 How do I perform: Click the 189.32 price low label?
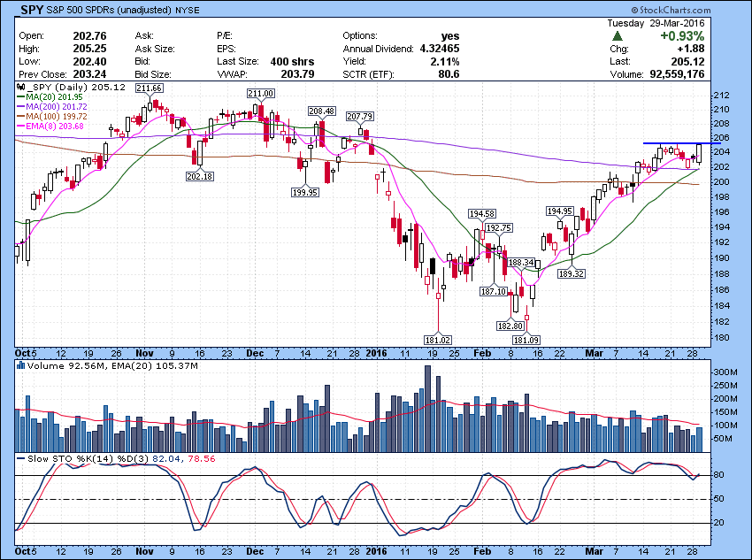pos(572,273)
